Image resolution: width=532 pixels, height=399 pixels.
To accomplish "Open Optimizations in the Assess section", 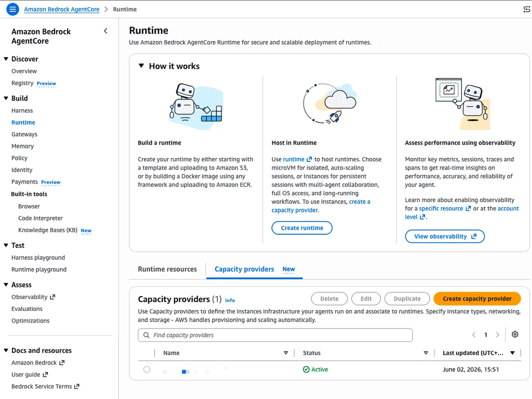I will click(x=30, y=321).
